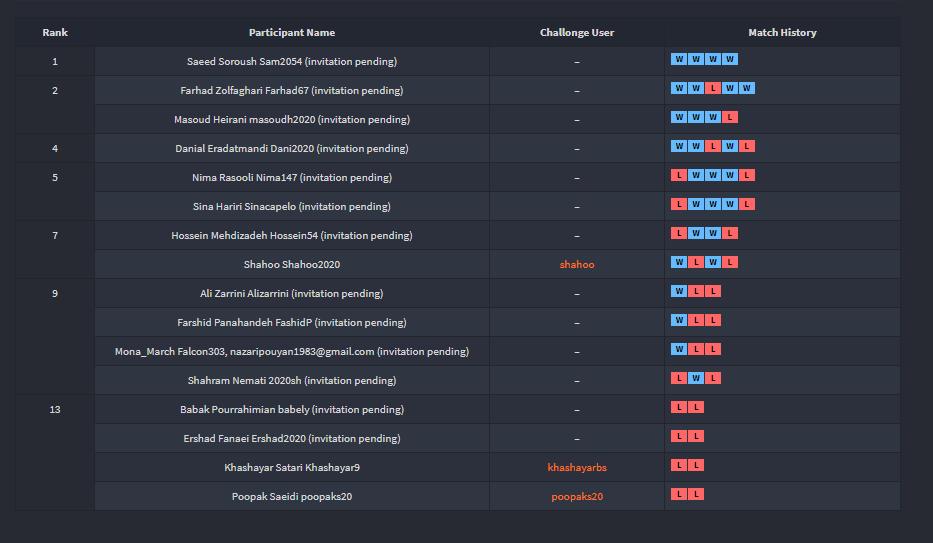Click the Challonge User column header

click(x=577, y=33)
